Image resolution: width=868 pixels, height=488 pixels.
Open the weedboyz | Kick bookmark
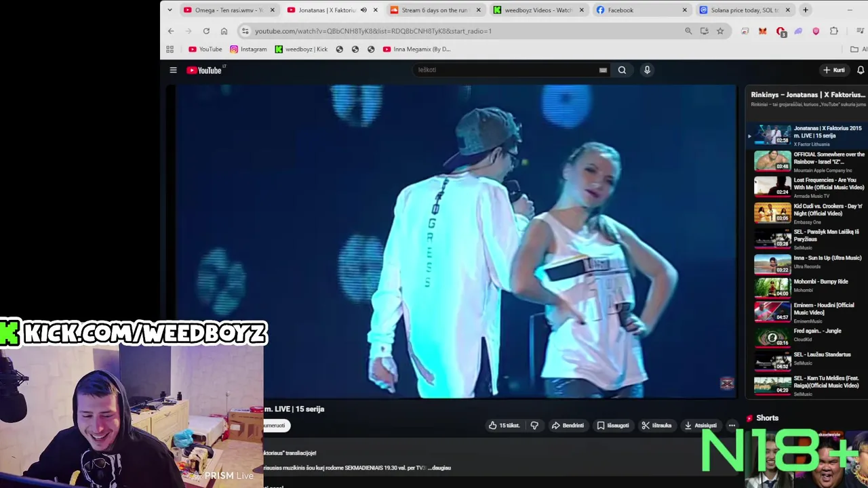pyautogui.click(x=301, y=49)
